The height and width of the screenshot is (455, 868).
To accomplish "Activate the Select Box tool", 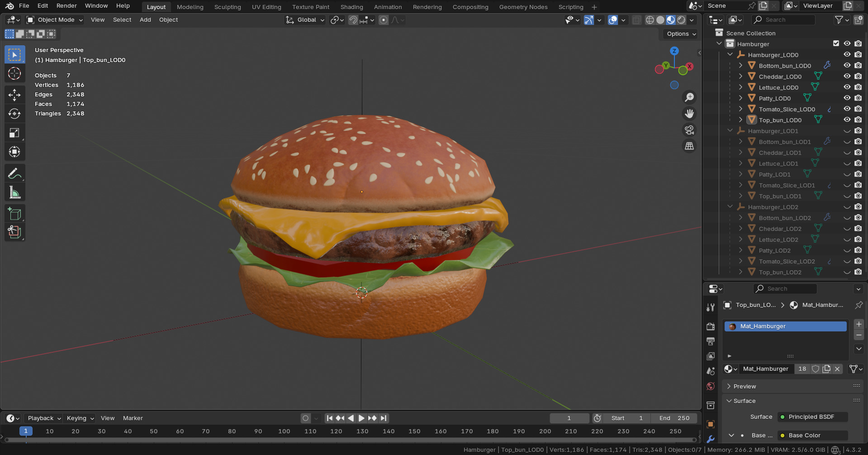I will (x=14, y=54).
